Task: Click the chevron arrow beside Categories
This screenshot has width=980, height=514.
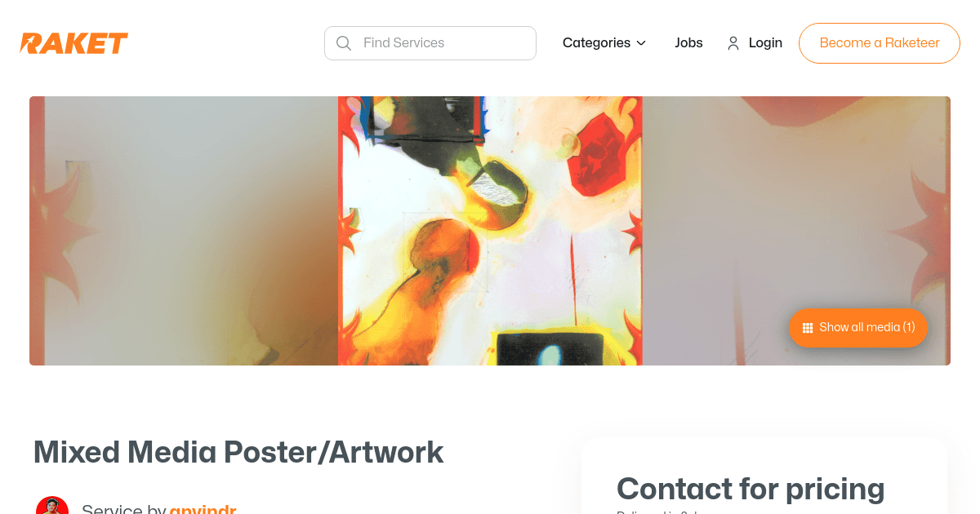Action: pos(641,43)
